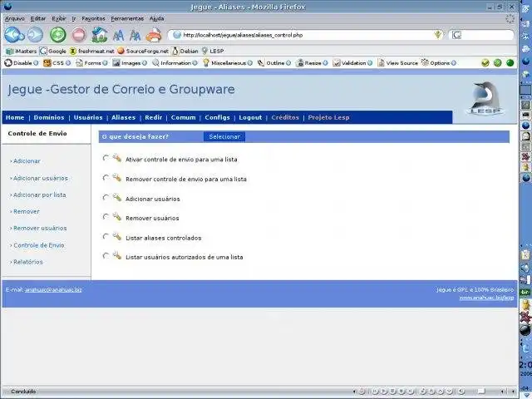Click View Source in the developer toolbar
Screen dimensions: 532x399
point(398,63)
